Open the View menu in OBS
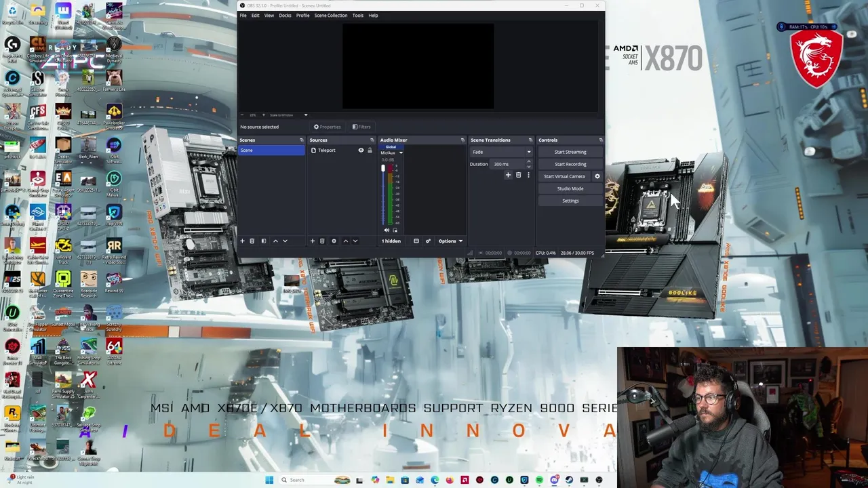The image size is (868, 488). [269, 15]
